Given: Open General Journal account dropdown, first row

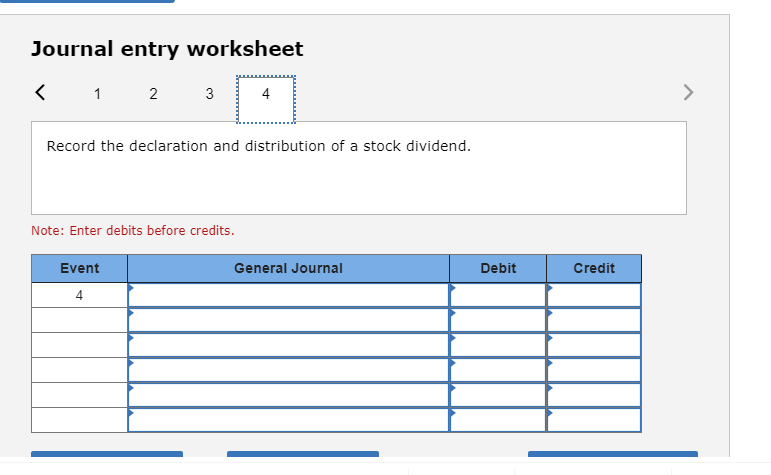Looking at the screenshot, I should pyautogui.click(x=289, y=295).
